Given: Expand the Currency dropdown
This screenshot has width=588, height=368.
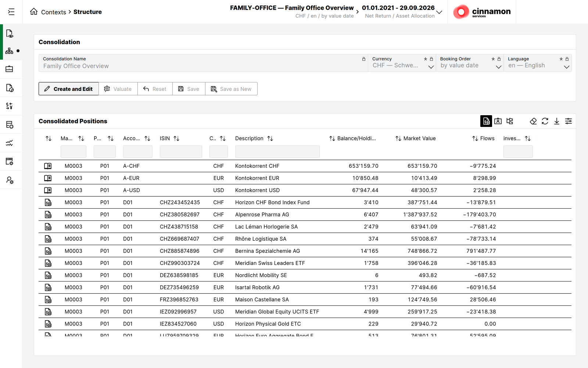Looking at the screenshot, I should click(431, 67).
